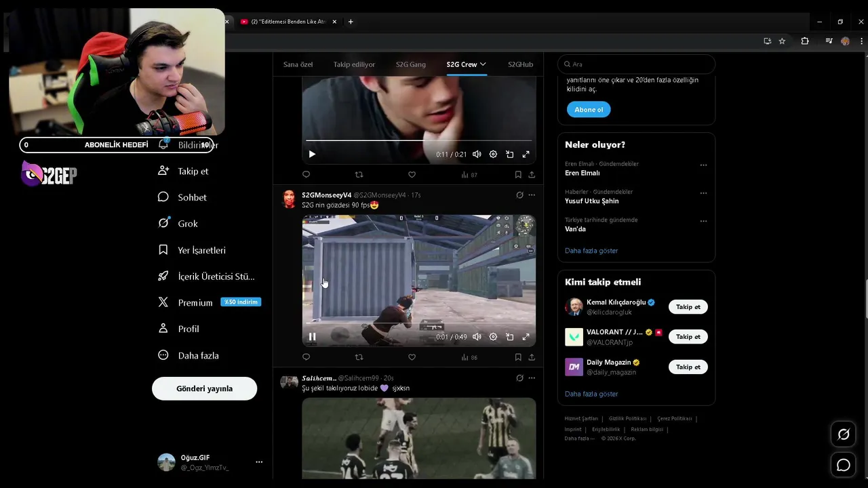
Task: Open Grok floating button
Action: (844, 434)
